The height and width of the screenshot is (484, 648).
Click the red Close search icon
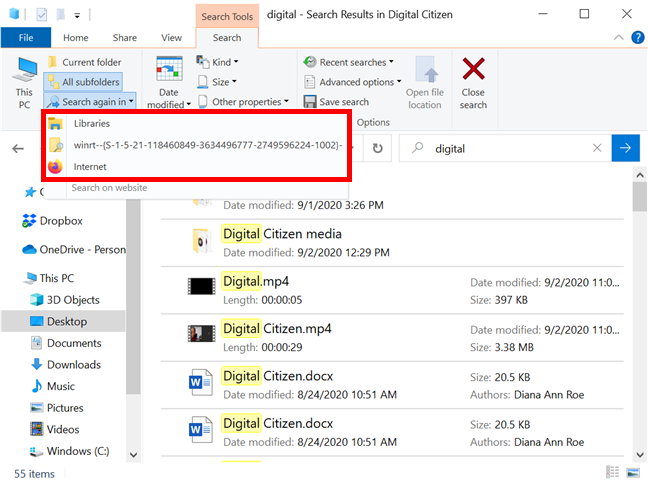click(x=473, y=69)
